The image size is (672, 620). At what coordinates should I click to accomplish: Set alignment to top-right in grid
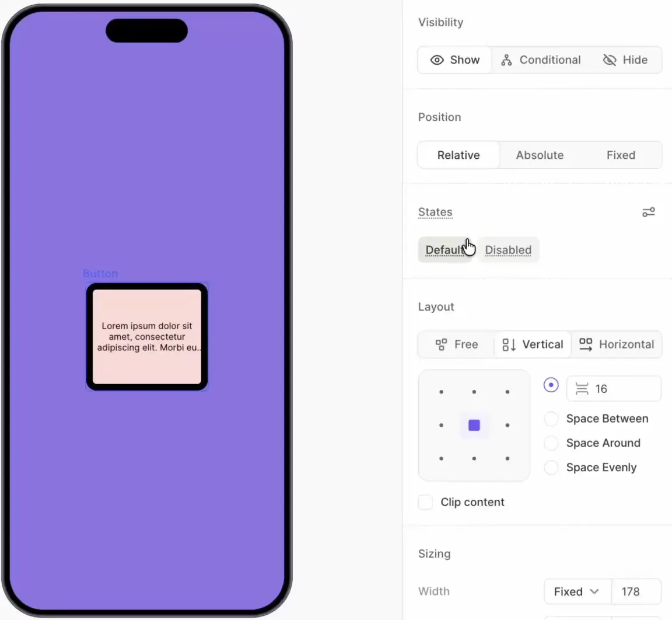pos(508,392)
